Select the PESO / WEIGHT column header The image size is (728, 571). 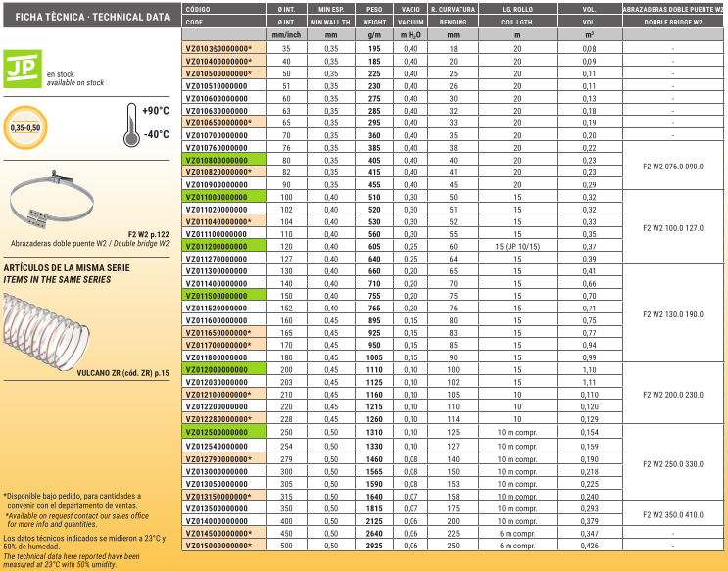point(374,14)
